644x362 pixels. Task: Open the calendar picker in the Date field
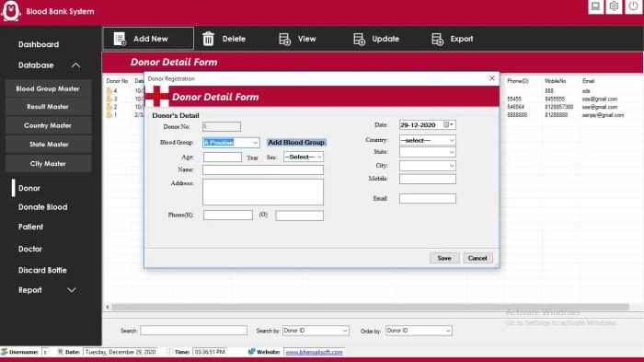tap(448, 124)
